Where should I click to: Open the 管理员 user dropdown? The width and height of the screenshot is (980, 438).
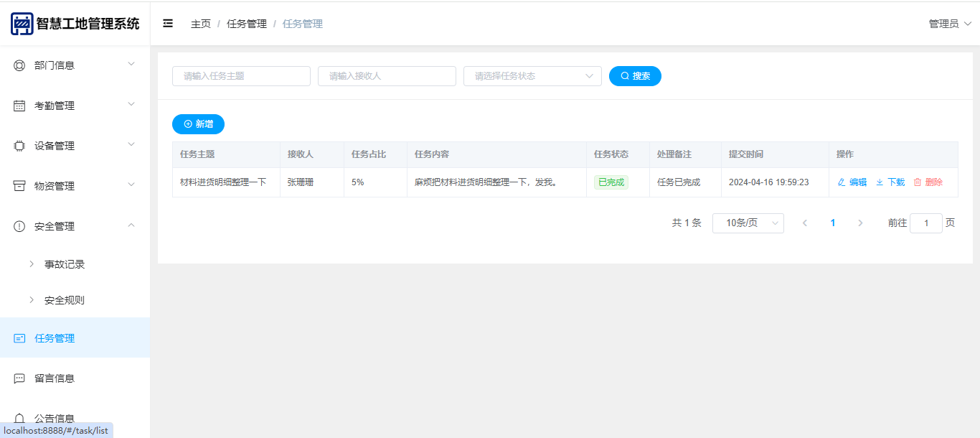tap(949, 24)
